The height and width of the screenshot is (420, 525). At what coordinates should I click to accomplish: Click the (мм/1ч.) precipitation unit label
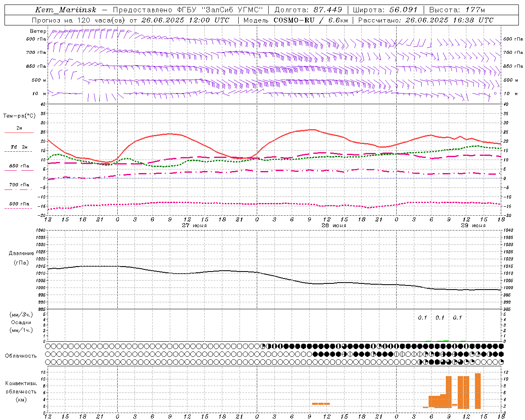[21, 330]
